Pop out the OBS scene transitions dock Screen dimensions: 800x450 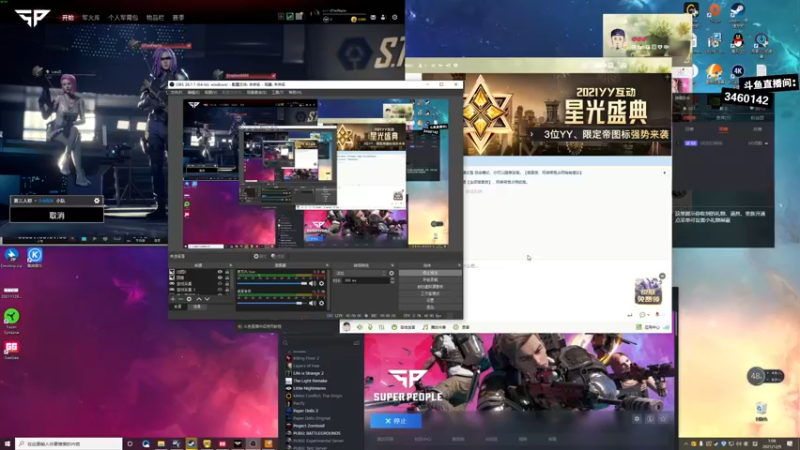click(x=392, y=265)
